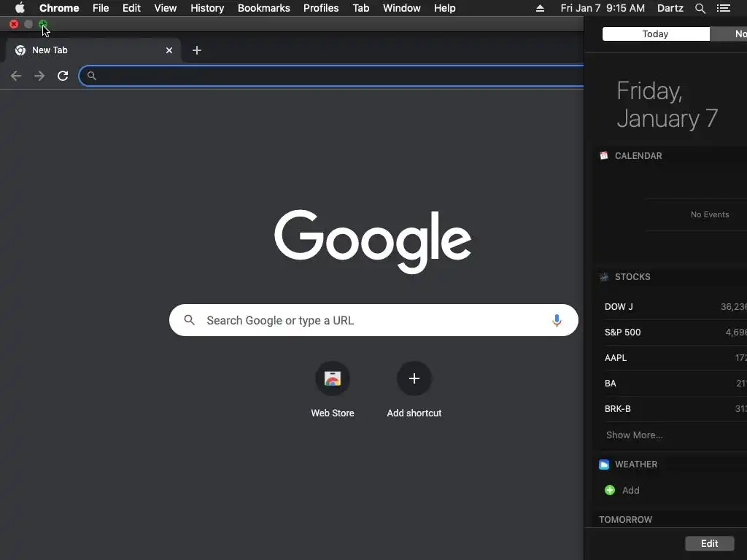Click the browser back arrow

[16, 76]
